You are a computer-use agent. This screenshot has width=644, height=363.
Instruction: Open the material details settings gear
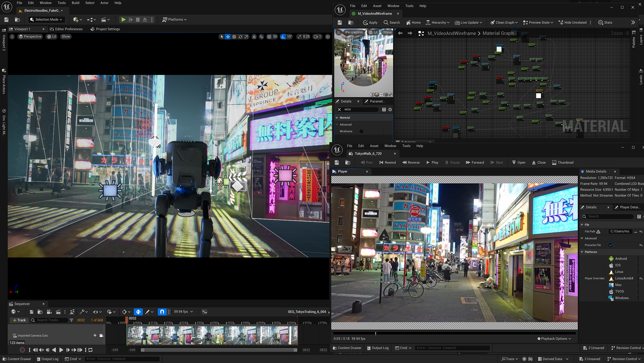tap(390, 109)
